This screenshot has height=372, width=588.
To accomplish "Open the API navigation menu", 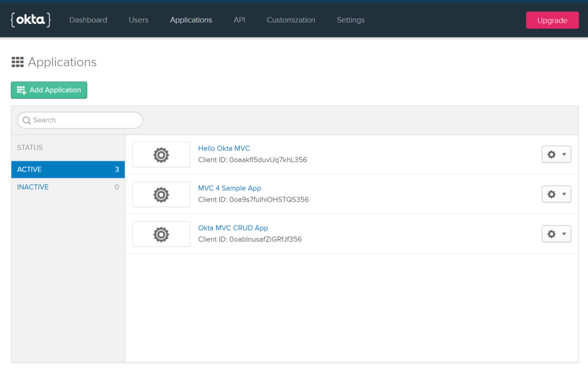I will 239,20.
